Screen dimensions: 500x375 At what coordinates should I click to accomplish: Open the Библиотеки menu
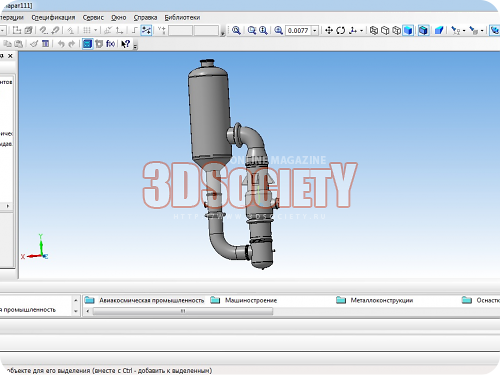182,17
